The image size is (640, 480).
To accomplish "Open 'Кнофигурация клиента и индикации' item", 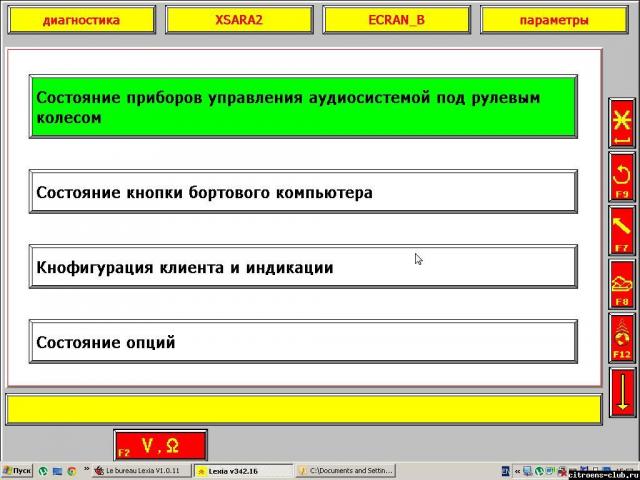I will pos(303,267).
